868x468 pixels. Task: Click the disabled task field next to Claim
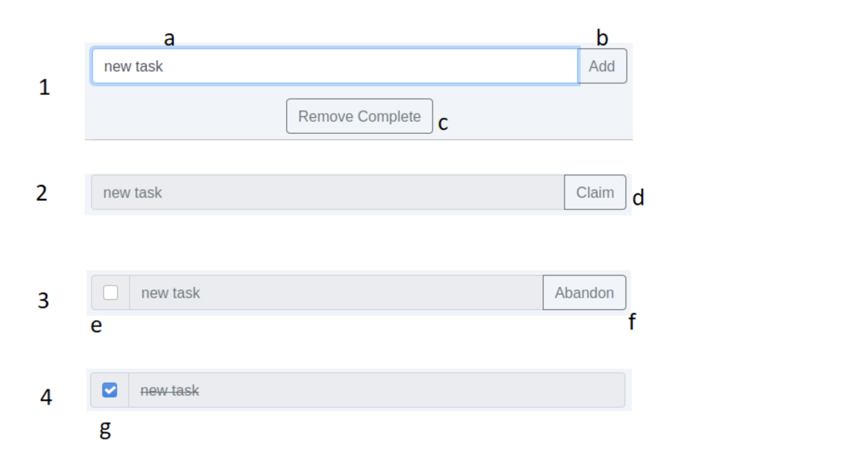(325, 192)
